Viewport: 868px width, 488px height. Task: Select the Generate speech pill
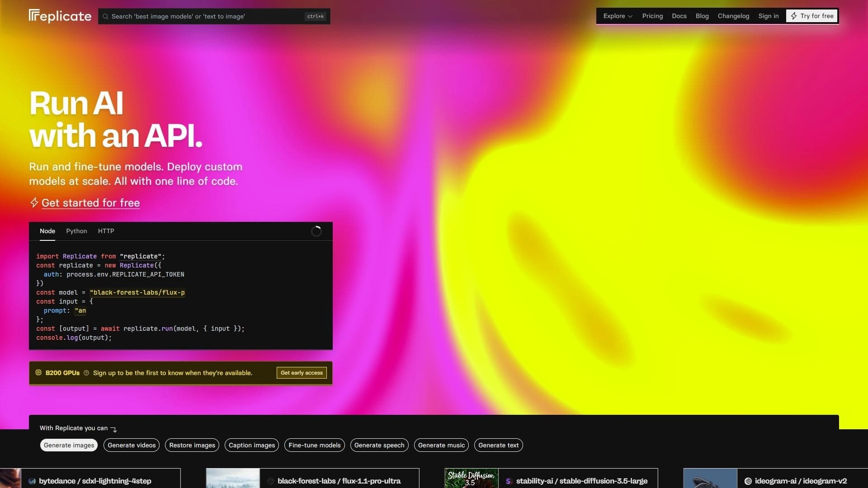pos(379,445)
